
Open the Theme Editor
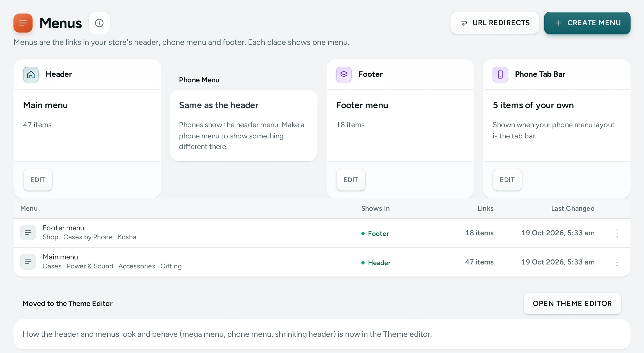(572, 304)
